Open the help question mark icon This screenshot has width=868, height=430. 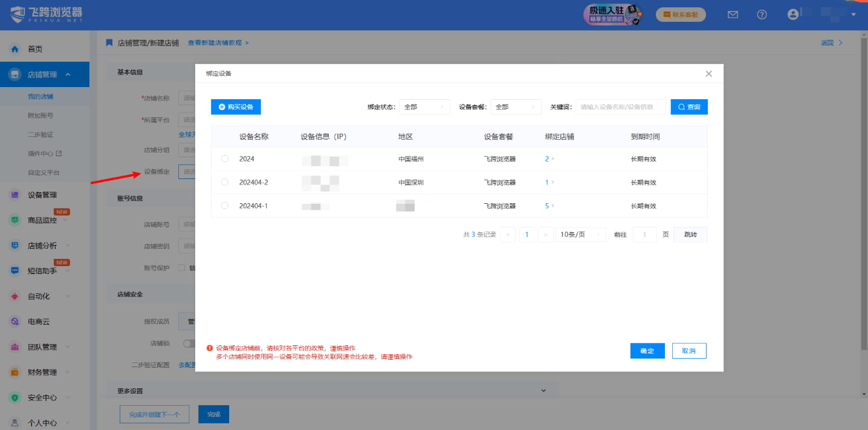pos(762,14)
